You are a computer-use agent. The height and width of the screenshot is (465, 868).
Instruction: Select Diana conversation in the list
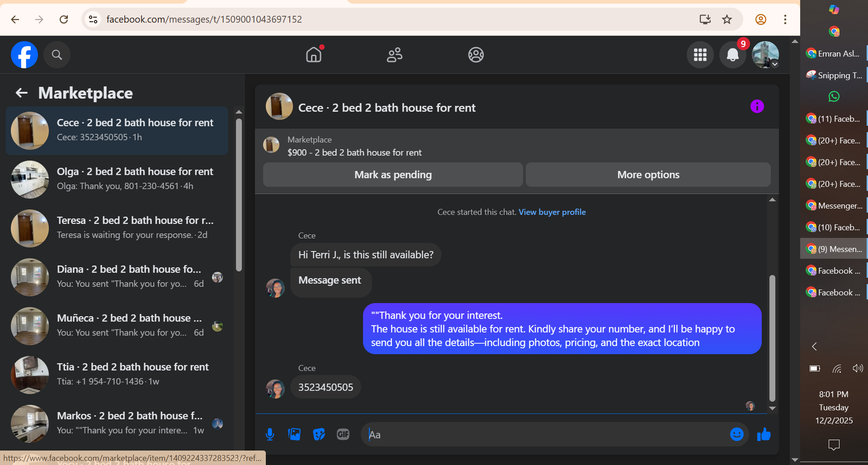click(x=117, y=277)
